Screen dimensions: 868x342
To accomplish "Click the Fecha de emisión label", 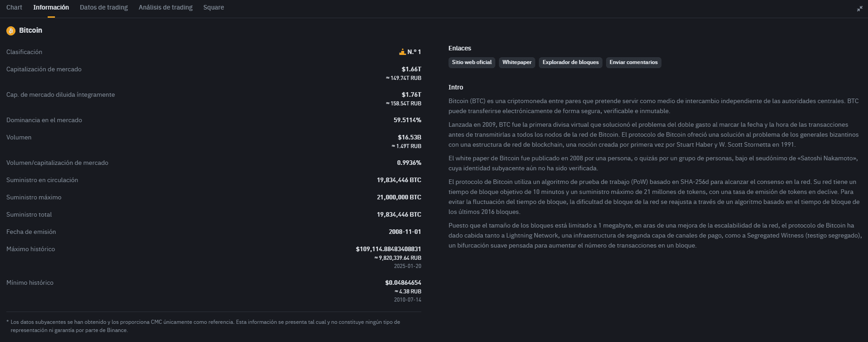I will pos(31,232).
